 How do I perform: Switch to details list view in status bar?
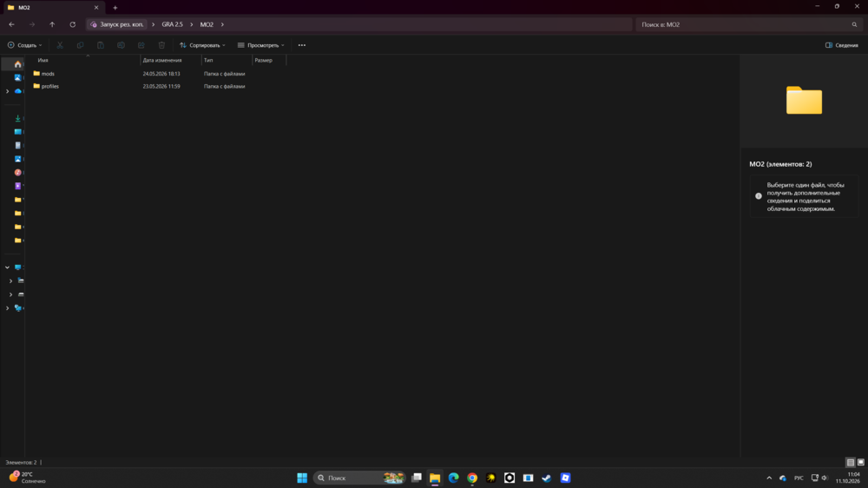point(851,462)
